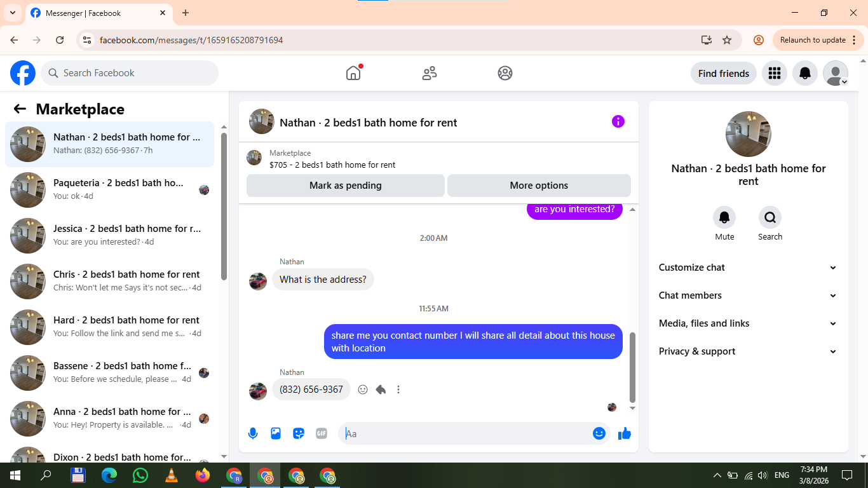Viewport: 868px width, 488px height.
Task: Expand Customize chat section
Action: (748, 268)
